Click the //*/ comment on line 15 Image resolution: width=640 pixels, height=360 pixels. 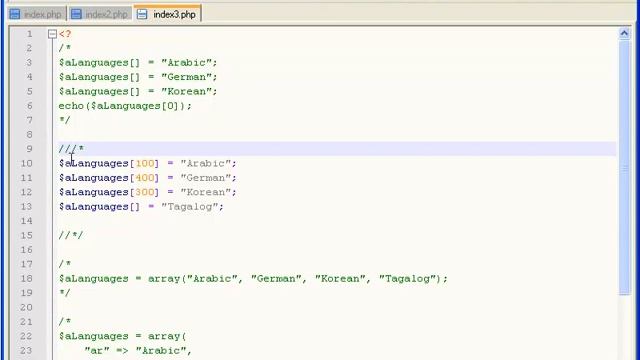[71, 236]
